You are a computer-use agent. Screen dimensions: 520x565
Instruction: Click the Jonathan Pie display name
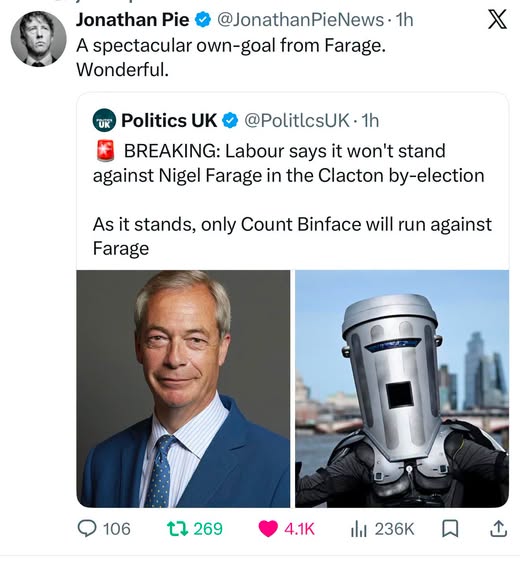pos(132,19)
